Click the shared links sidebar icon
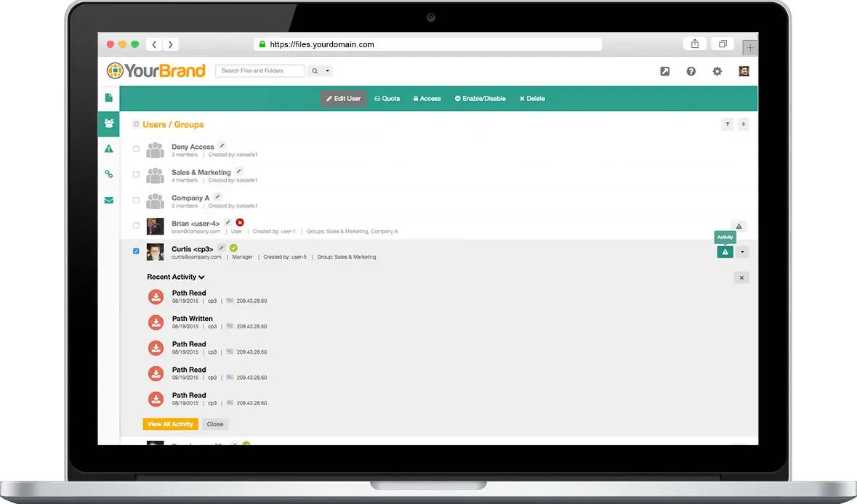 pos(108,174)
